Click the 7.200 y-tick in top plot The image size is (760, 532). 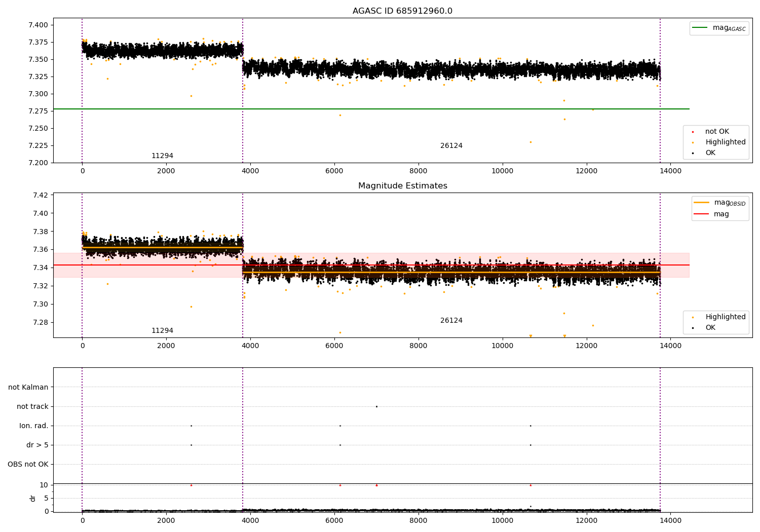pos(38,163)
